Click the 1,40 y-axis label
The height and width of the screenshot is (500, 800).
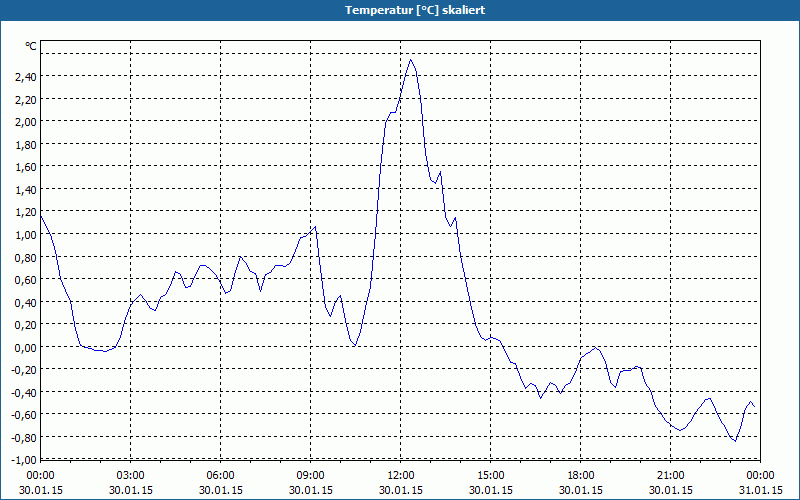coord(26,190)
